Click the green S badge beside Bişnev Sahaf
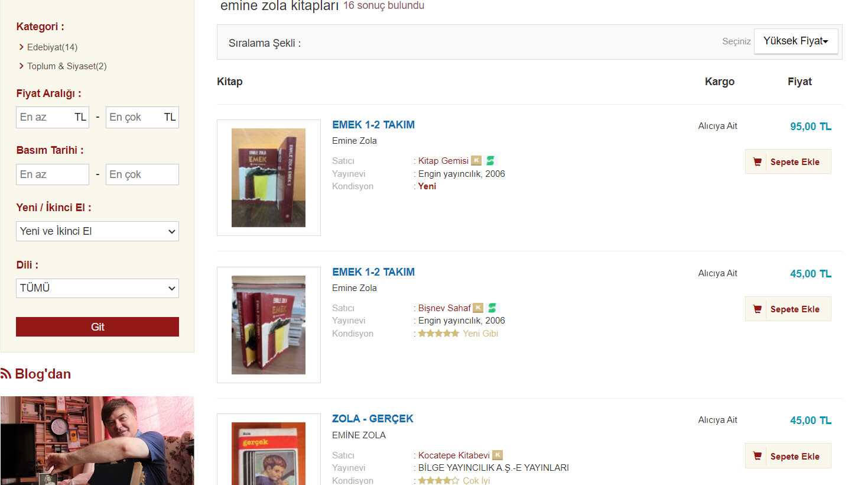This screenshot has height=485, width=868. pyautogui.click(x=492, y=308)
